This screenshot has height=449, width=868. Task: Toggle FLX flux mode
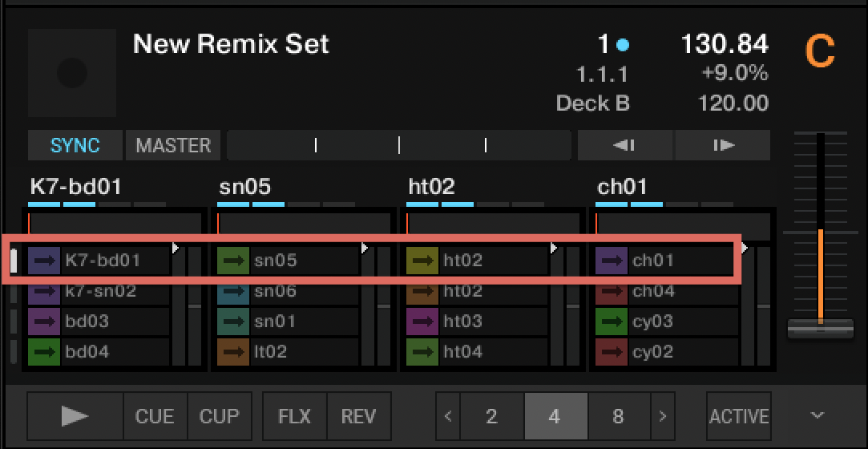coord(294,416)
